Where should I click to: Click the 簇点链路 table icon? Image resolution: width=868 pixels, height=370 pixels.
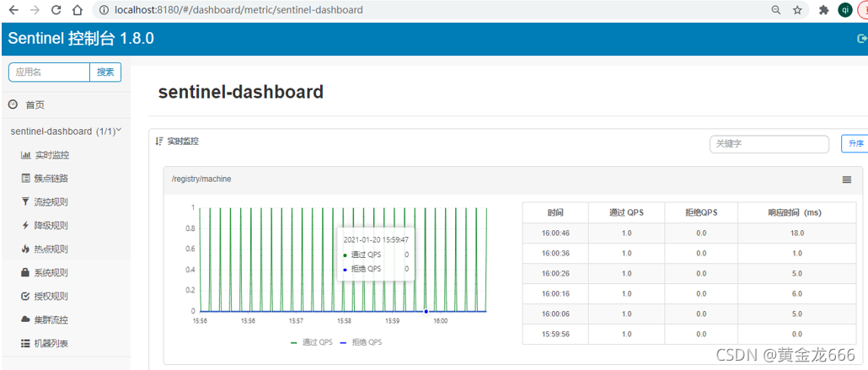pos(25,179)
